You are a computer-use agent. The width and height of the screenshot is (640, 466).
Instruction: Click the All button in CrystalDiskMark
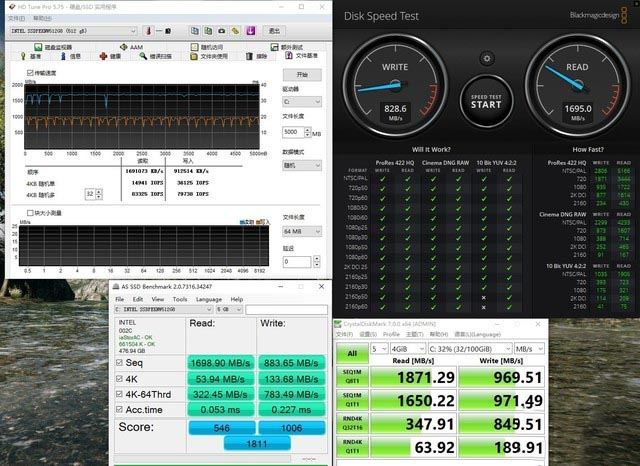tap(352, 353)
